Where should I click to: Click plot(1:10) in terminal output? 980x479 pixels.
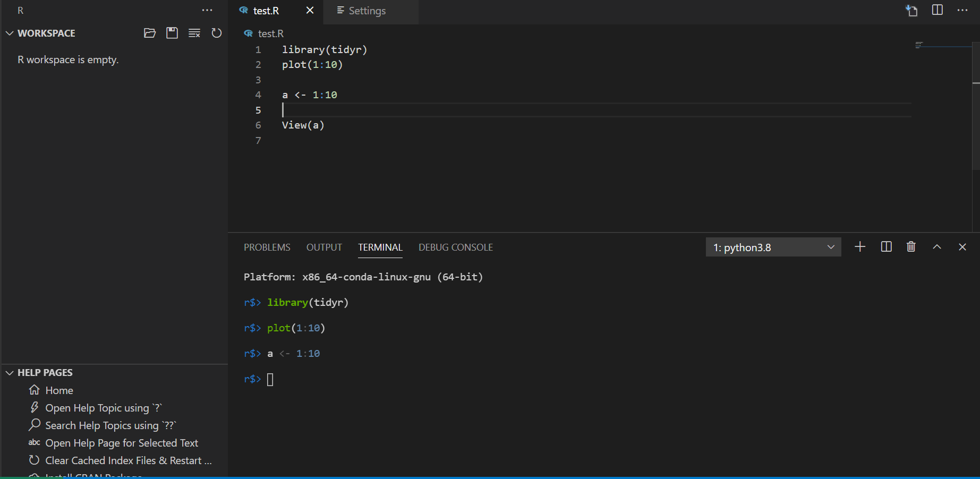tap(296, 328)
